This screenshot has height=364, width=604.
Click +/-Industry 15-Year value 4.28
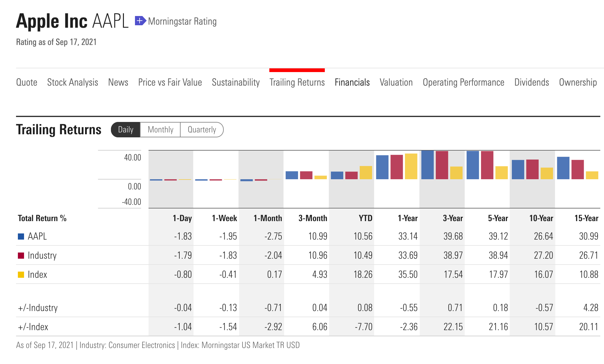(x=591, y=308)
